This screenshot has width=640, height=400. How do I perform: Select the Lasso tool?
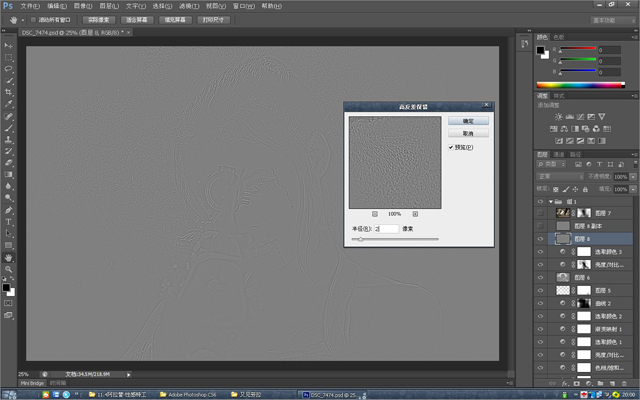8,69
